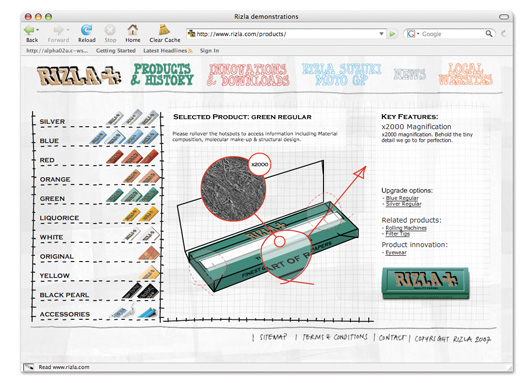The width and height of the screenshot is (530, 383).
Task: Click the Green paper pack thumbnails
Action: (x=132, y=195)
